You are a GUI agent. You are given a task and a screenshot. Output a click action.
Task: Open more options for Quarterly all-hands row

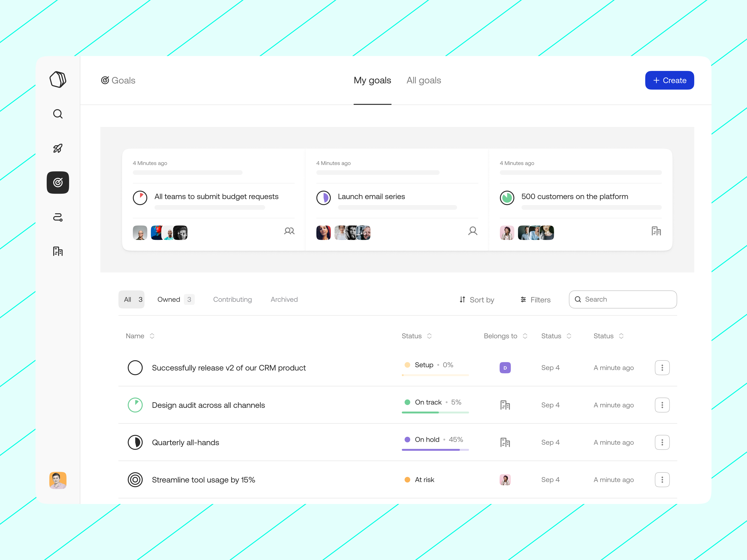[x=662, y=443]
